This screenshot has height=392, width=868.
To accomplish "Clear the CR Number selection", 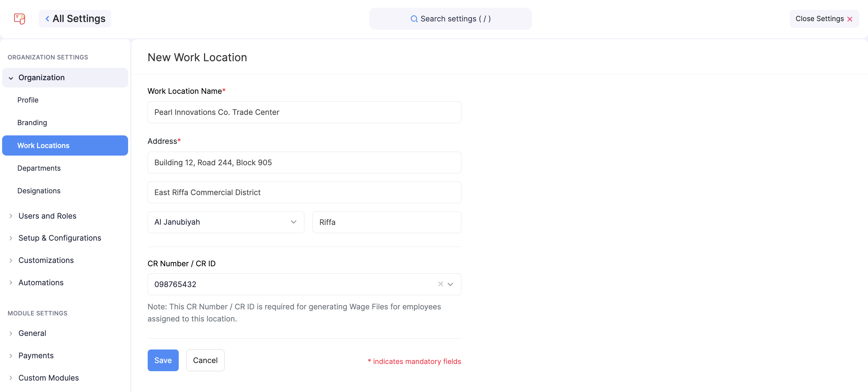I will 440,284.
